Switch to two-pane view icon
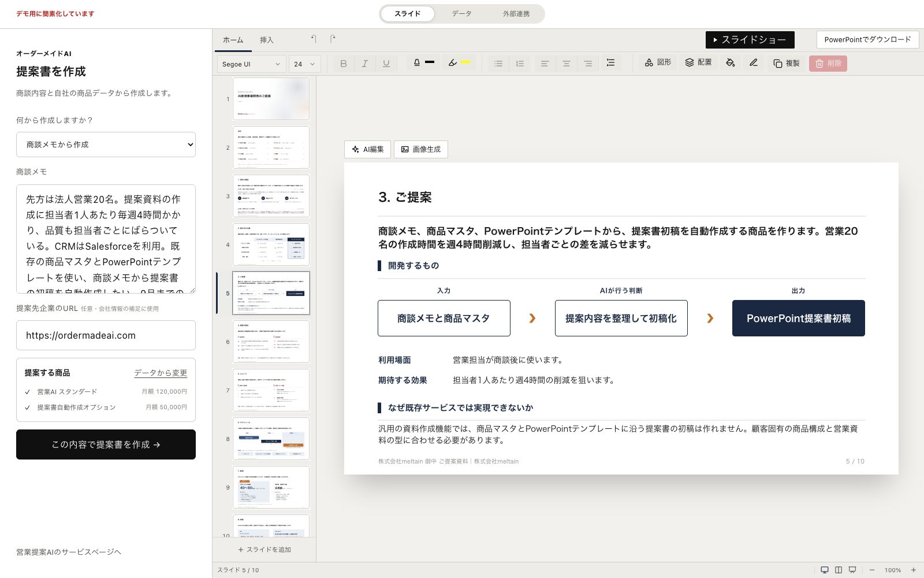This screenshot has width=924, height=578. [x=839, y=570]
